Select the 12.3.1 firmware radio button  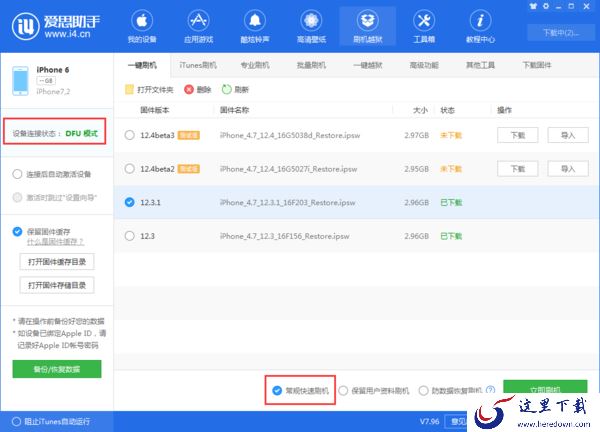coord(129,202)
